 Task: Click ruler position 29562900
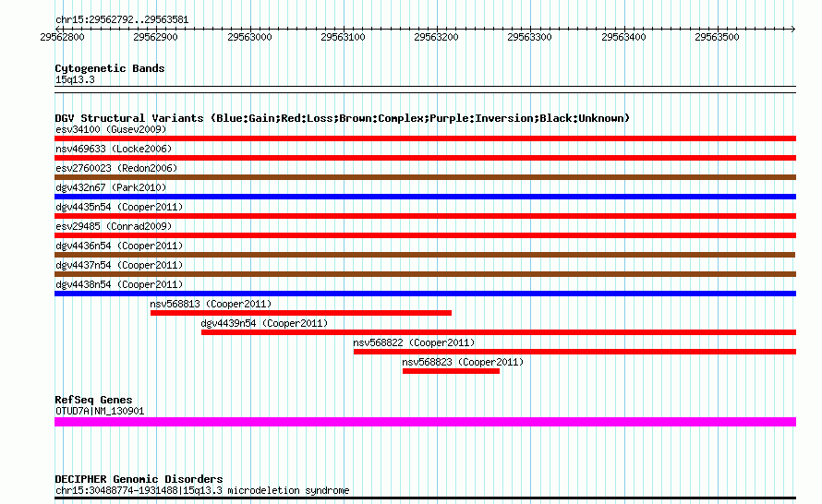[x=156, y=37]
